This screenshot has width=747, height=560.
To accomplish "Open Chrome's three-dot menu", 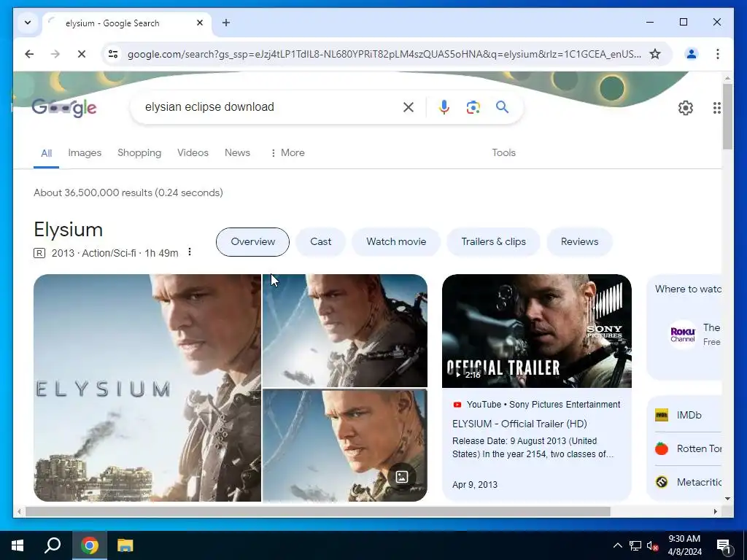I will coord(718,54).
